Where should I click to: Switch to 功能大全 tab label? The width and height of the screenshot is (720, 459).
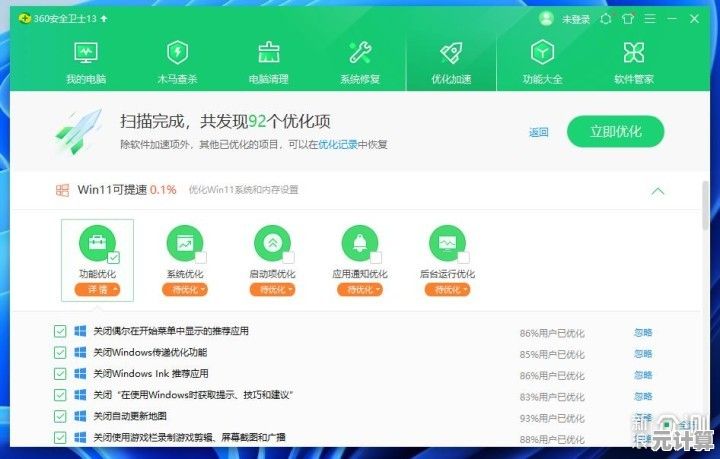click(x=542, y=79)
